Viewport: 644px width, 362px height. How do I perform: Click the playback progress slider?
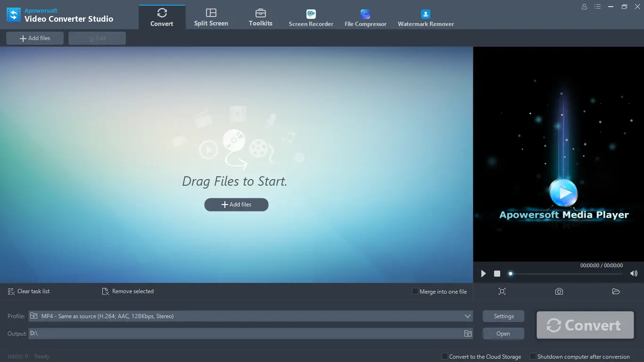pyautogui.click(x=566, y=273)
